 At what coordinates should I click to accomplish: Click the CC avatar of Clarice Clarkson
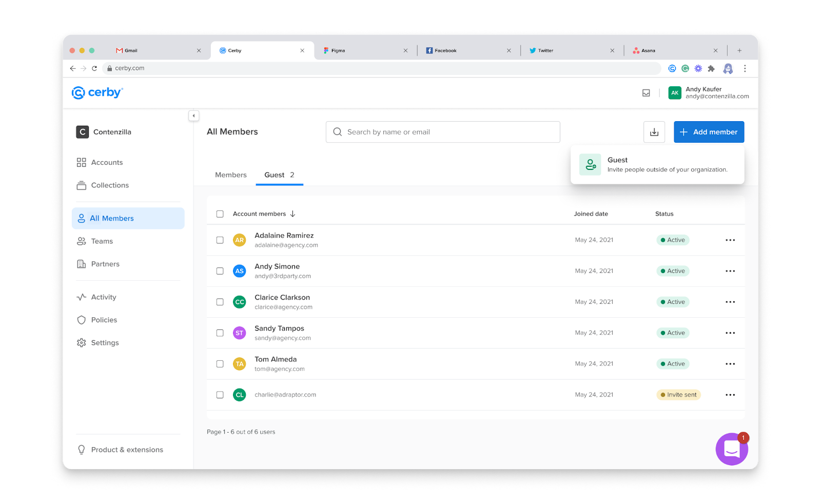point(239,302)
